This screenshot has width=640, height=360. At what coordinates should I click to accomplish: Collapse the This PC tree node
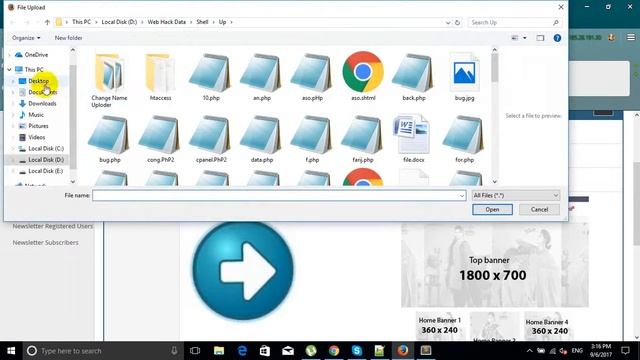(x=9, y=69)
